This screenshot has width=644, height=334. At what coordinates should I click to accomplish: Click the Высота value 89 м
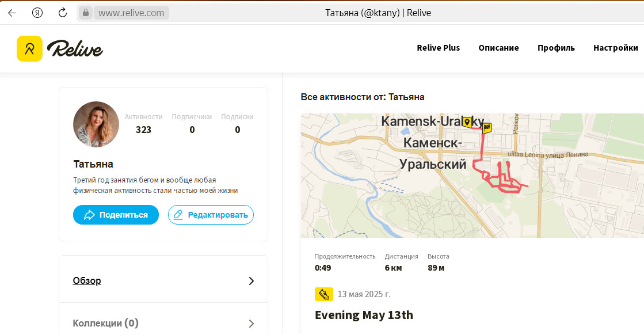click(436, 268)
